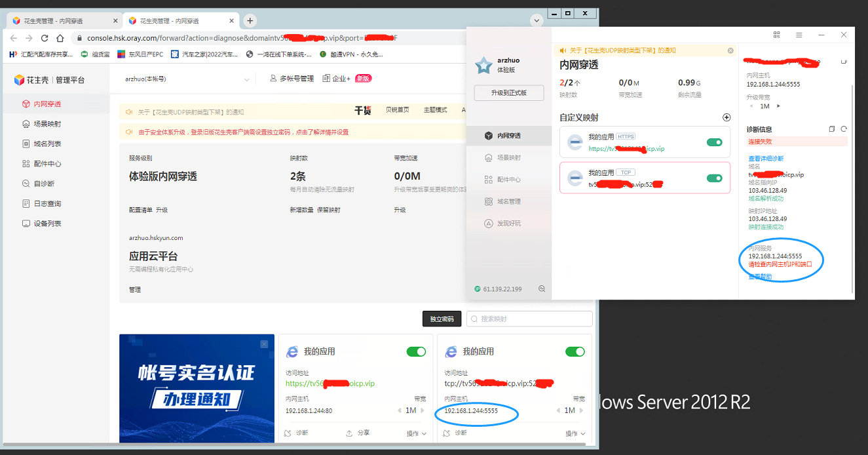
Task: Disable the tcp web mapping card switch
Action: pyautogui.click(x=575, y=351)
